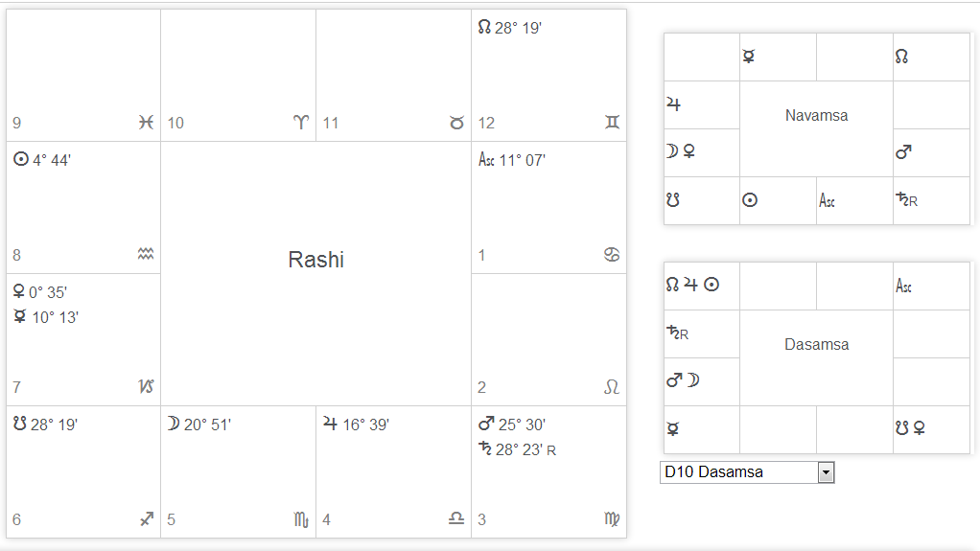The width and height of the screenshot is (980, 551).
Task: Select the Virgo sign icon in house 3
Action: [x=612, y=519]
